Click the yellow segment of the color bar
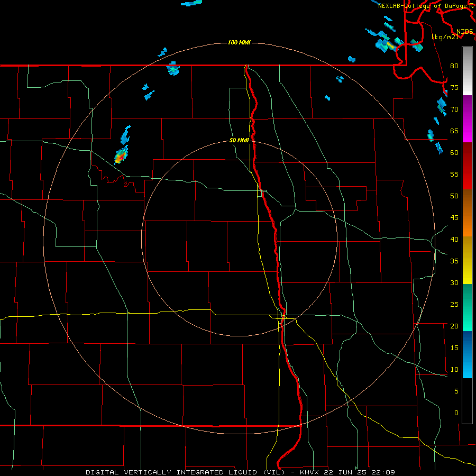Viewport: 476px width, 476px height. tap(467, 260)
